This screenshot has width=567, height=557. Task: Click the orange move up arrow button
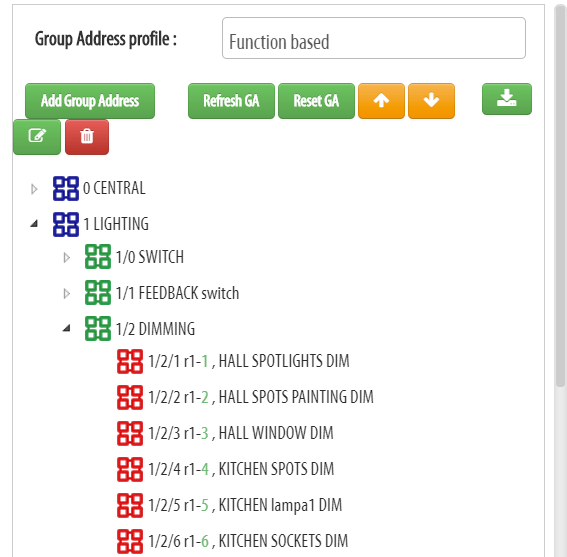[x=381, y=101]
